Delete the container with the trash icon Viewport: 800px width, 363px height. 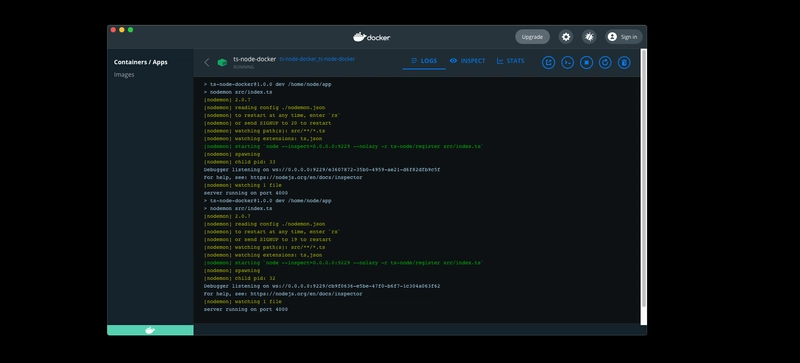pos(624,62)
